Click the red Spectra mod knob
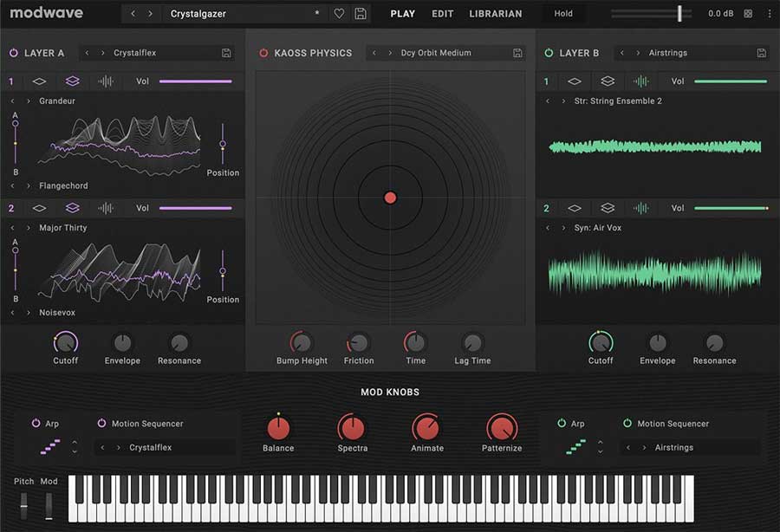 point(352,428)
